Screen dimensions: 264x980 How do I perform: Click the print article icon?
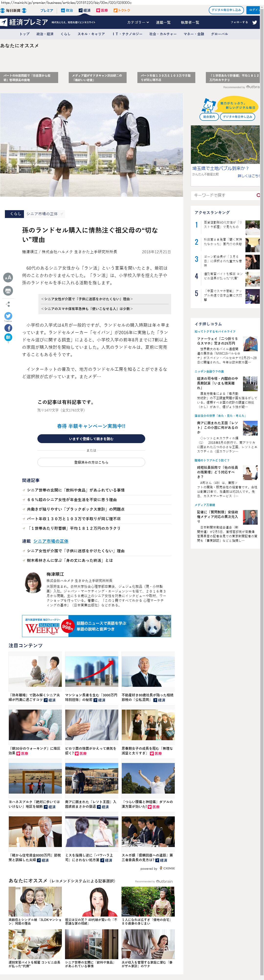[x=8, y=291]
